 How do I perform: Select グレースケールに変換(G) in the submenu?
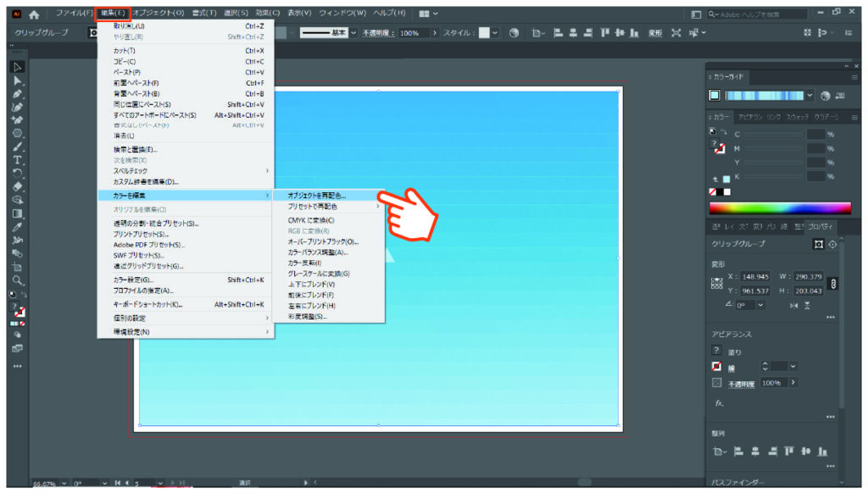(x=329, y=274)
